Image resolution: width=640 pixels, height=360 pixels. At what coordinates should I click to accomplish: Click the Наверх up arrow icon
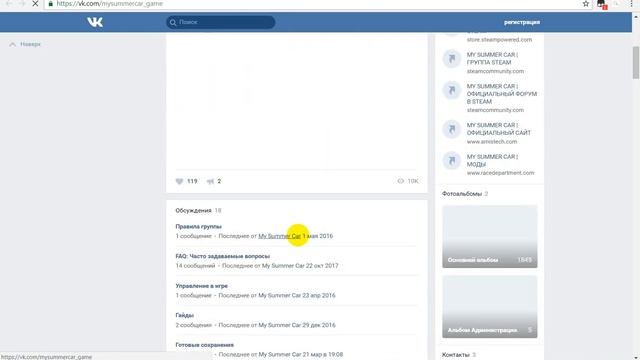click(12, 44)
